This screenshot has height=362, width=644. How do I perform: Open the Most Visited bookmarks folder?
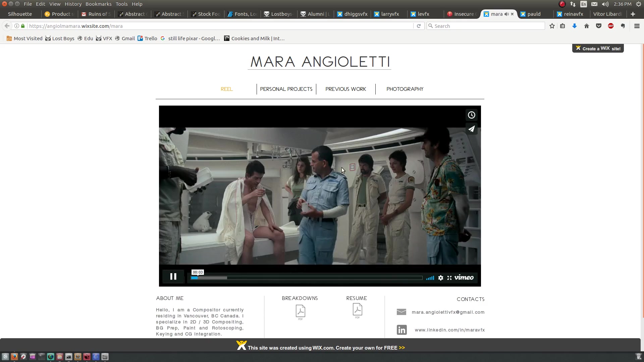coord(24,39)
